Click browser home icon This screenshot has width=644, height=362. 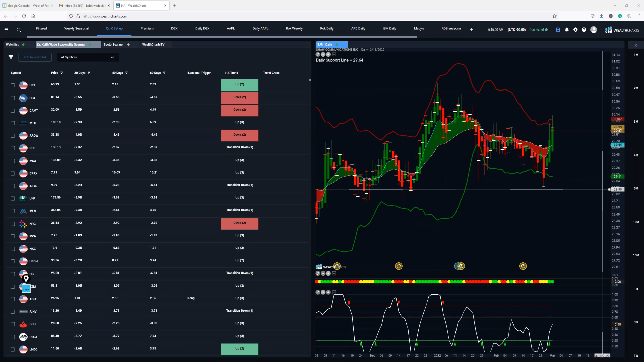pos(33,16)
